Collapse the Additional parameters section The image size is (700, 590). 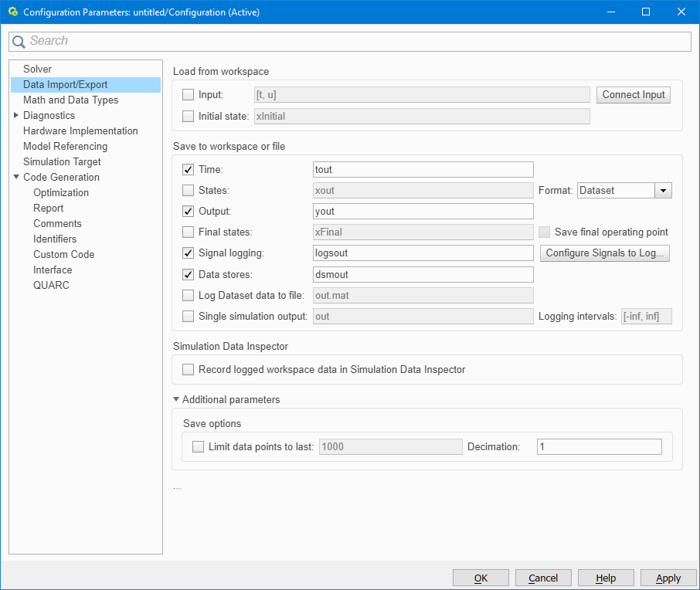pos(176,400)
